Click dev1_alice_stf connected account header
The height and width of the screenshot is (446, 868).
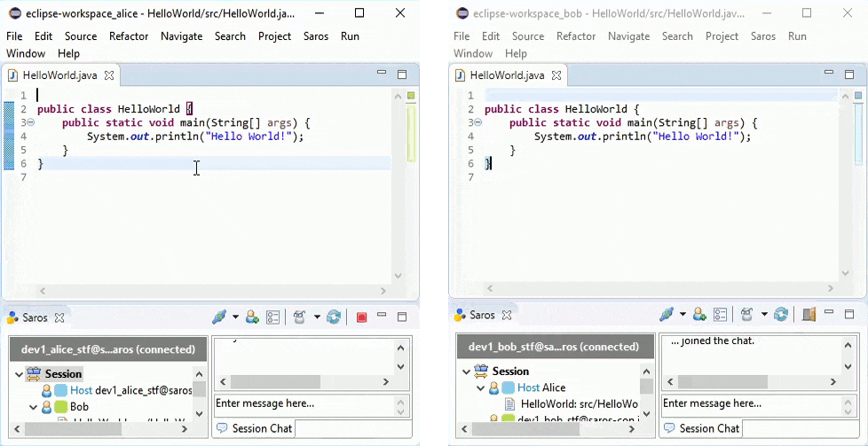108,349
